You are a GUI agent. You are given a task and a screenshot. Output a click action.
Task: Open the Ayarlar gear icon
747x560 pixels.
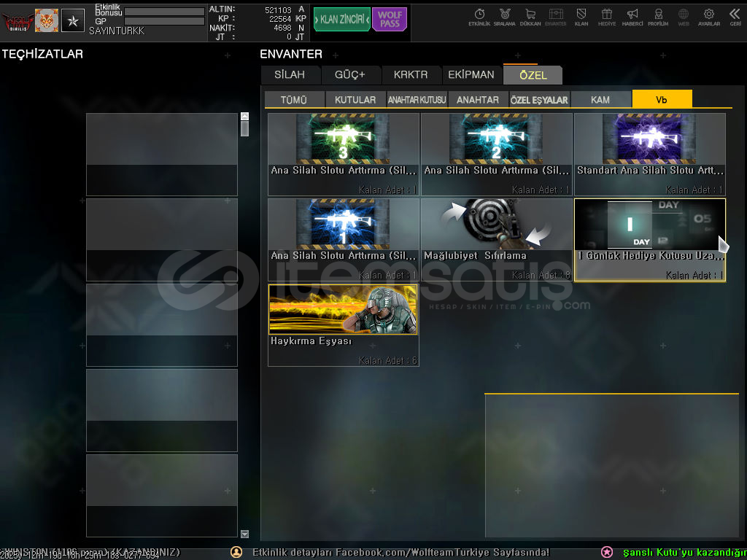click(708, 17)
